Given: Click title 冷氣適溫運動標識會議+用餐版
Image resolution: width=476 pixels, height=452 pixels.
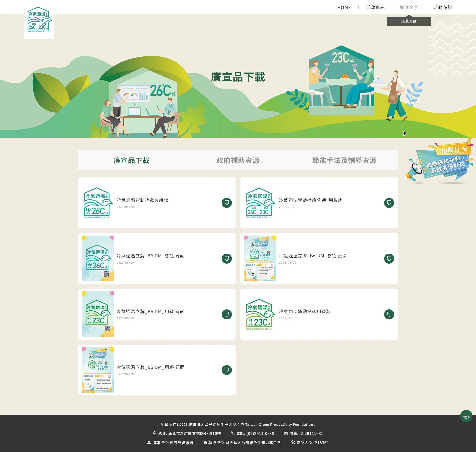Looking at the screenshot, I should click(x=311, y=200).
